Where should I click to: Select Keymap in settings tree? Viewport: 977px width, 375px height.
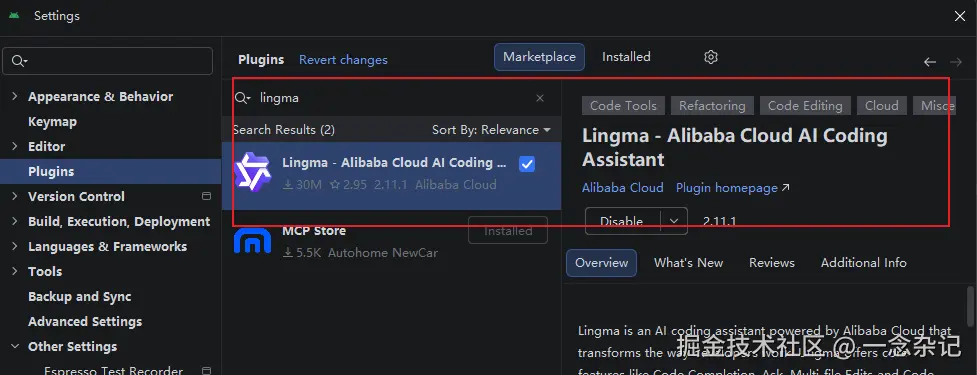[x=52, y=121]
